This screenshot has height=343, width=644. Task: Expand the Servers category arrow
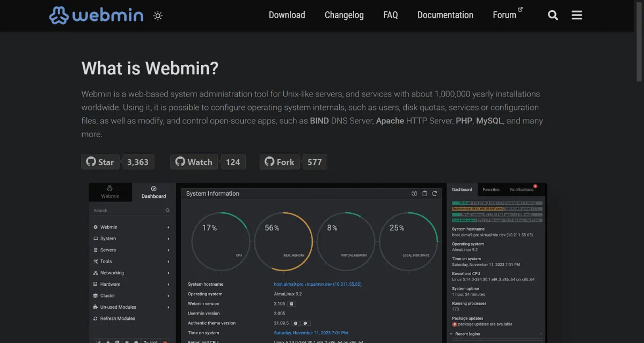click(169, 250)
